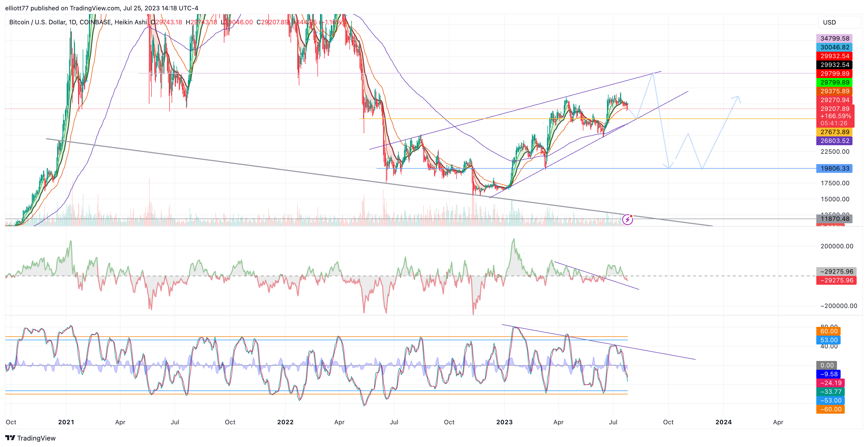Click the 22500.00 price axis tick
This screenshot has height=447, width=868.
tap(835, 152)
